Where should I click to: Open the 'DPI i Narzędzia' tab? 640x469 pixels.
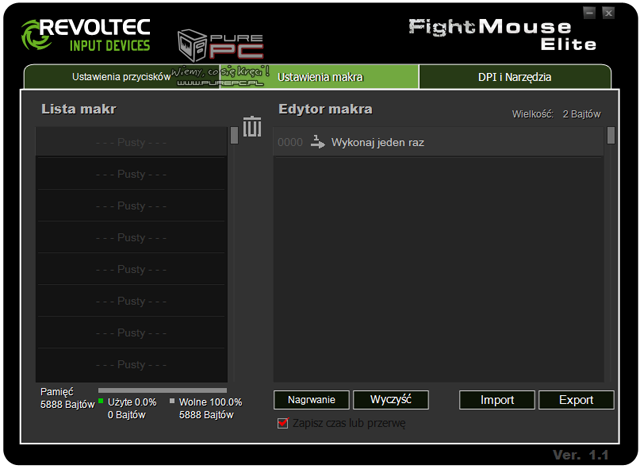click(x=515, y=77)
